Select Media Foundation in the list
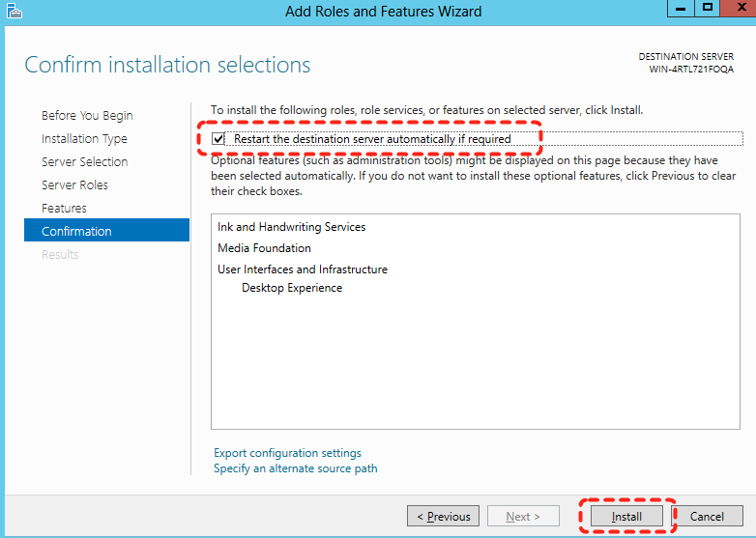 coord(264,248)
